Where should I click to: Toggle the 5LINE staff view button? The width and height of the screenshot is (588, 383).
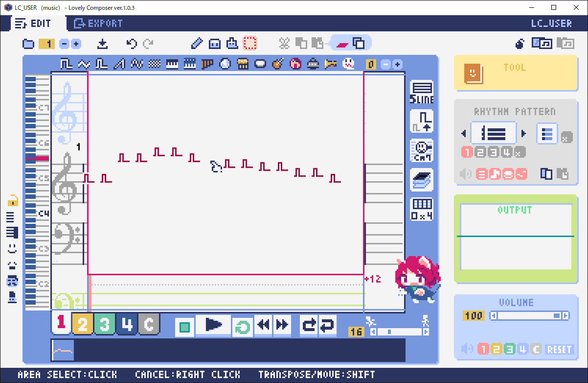(x=421, y=92)
